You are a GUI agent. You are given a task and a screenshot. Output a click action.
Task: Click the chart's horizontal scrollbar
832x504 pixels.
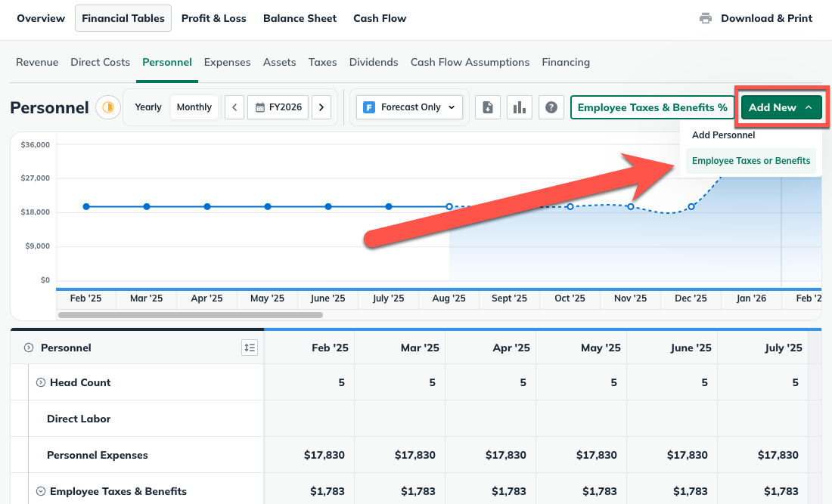(190, 315)
